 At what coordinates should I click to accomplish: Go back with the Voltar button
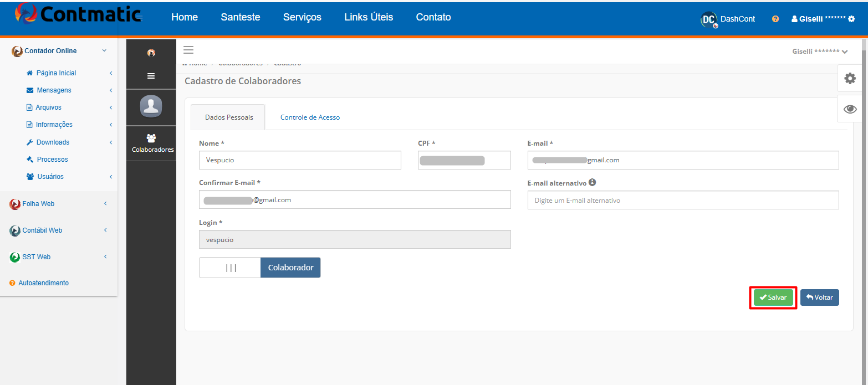click(820, 297)
